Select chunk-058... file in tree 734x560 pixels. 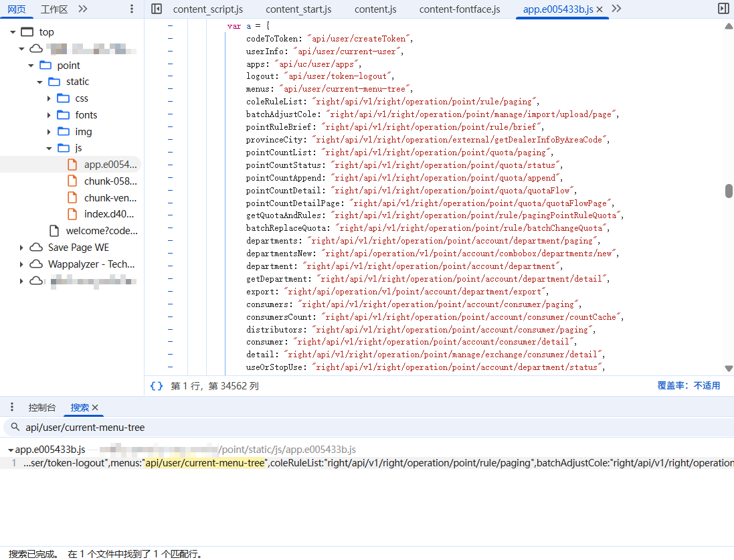[x=110, y=181]
